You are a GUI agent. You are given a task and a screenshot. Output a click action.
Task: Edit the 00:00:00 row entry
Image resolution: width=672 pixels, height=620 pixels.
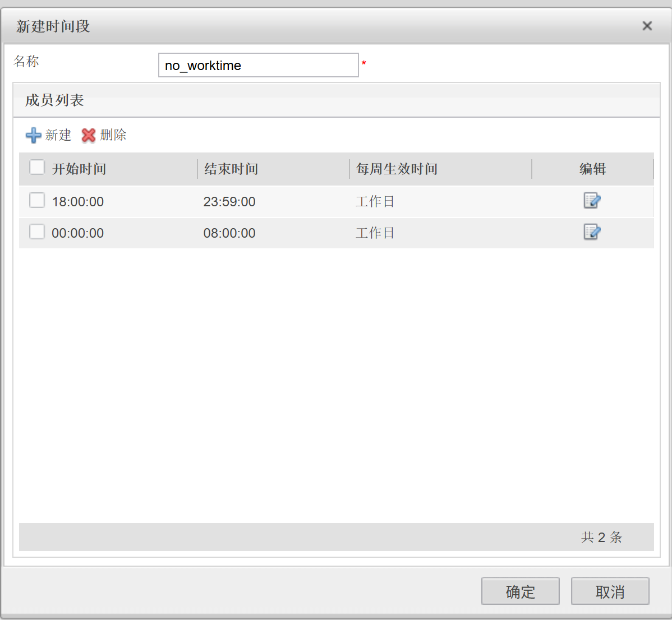pyautogui.click(x=592, y=232)
